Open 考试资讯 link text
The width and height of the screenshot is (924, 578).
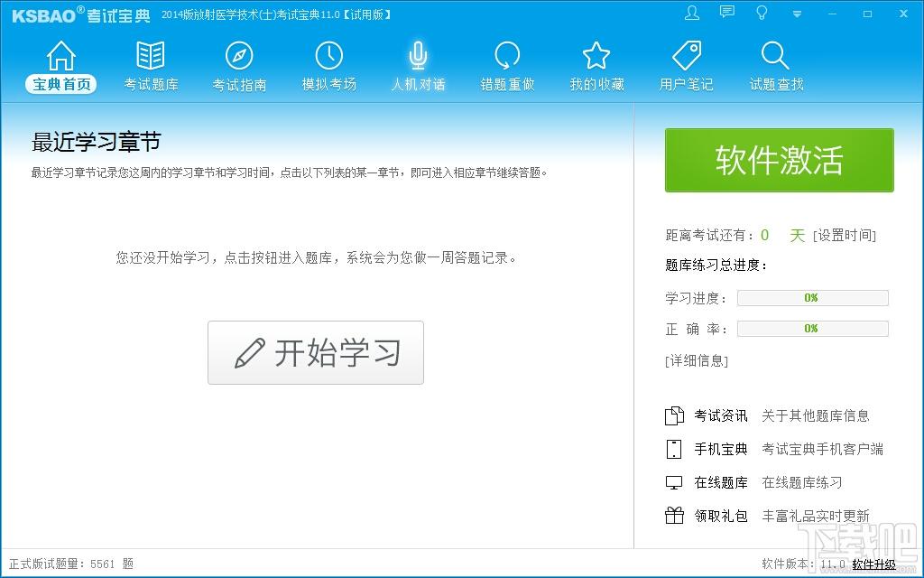721,415
